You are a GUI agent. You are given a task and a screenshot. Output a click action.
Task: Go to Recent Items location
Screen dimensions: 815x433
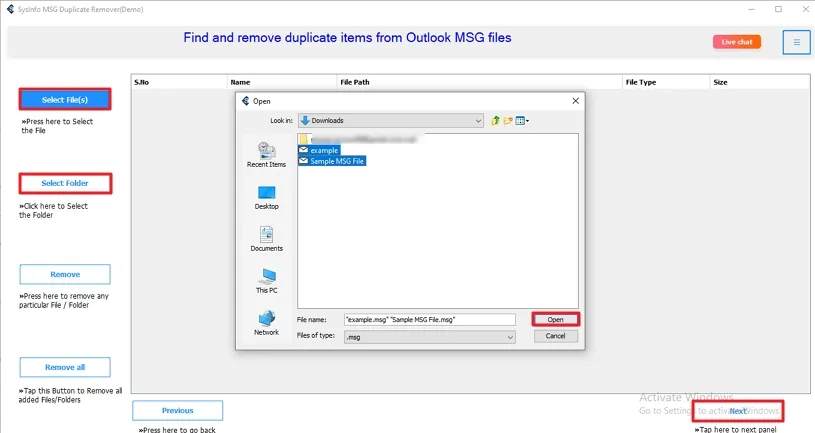pos(266,155)
